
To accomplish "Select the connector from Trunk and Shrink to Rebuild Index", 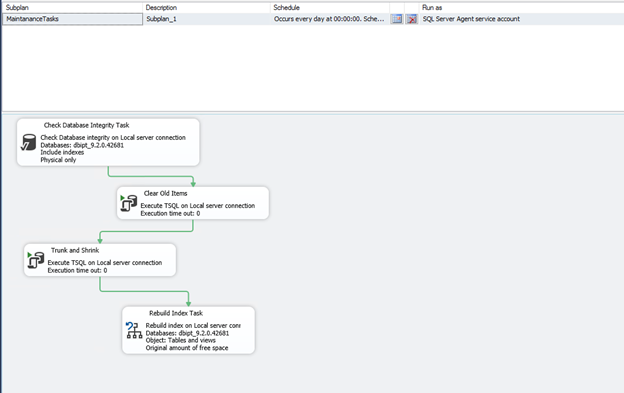I will click(x=143, y=292).
